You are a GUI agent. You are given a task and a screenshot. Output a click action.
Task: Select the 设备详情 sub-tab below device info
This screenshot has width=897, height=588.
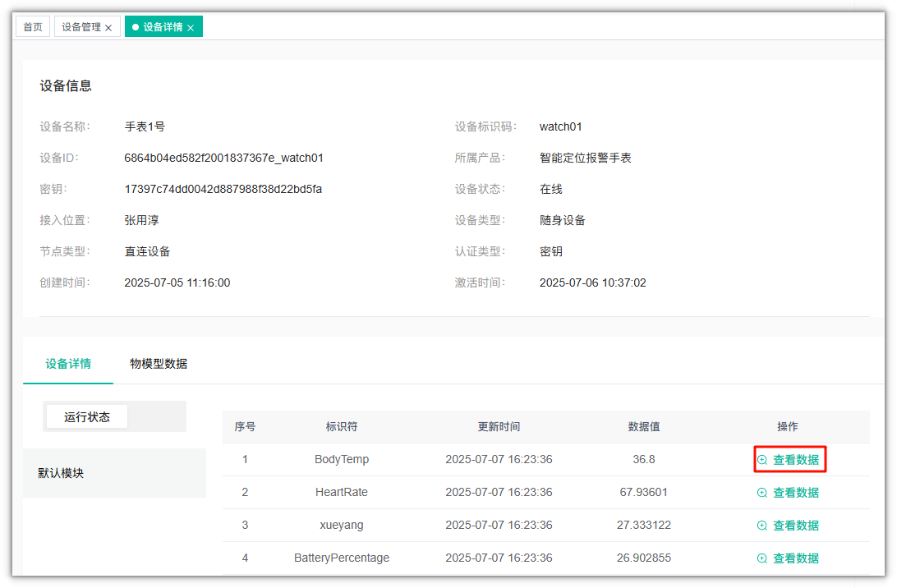(68, 364)
